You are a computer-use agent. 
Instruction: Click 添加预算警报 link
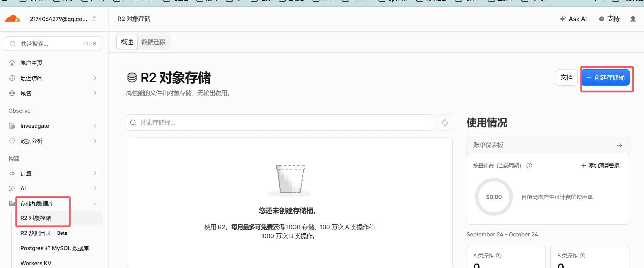(600, 166)
